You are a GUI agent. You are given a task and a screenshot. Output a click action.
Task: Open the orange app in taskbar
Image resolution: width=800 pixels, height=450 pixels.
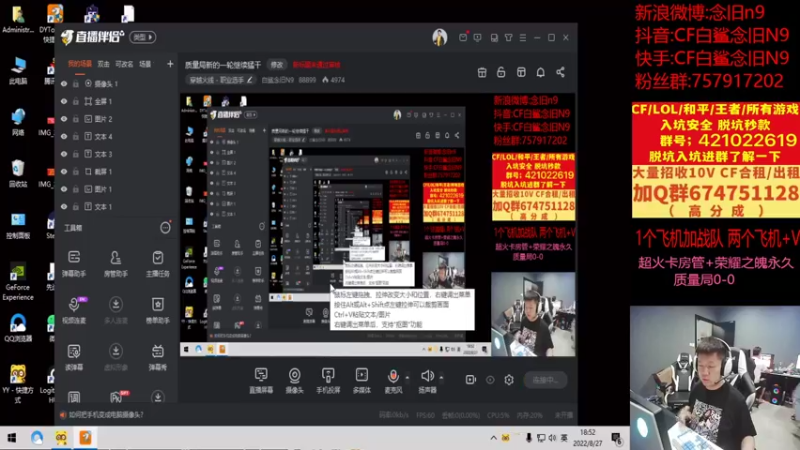click(85, 437)
